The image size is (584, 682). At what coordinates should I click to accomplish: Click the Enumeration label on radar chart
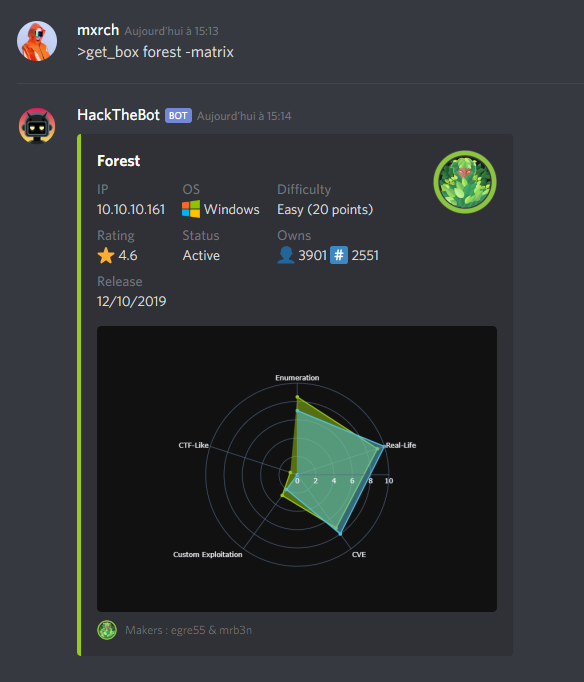[x=297, y=378]
